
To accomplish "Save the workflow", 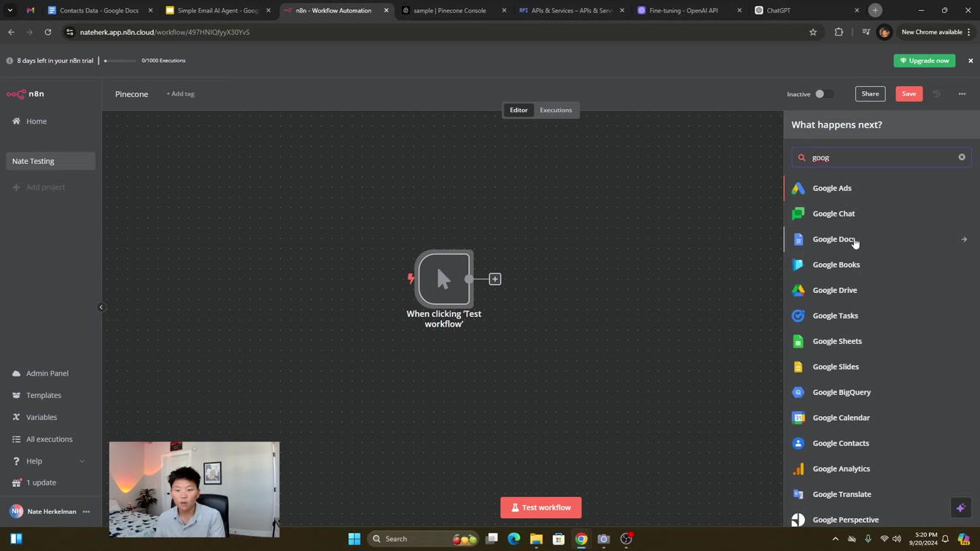I will (x=909, y=94).
